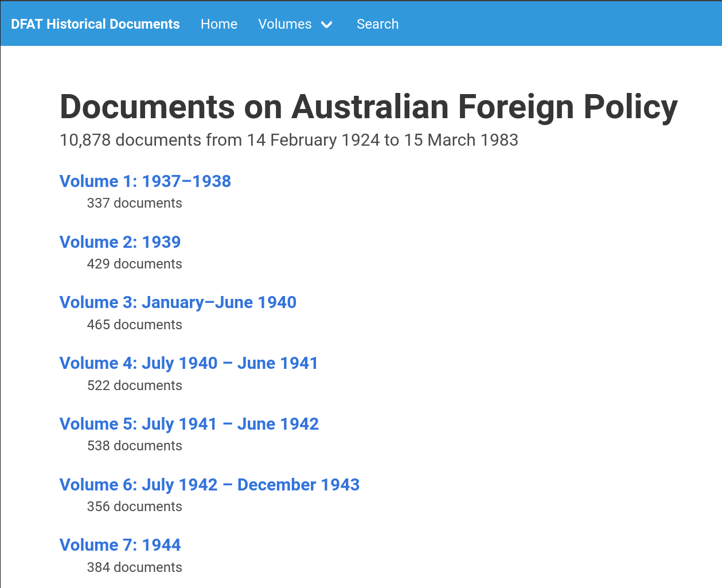This screenshot has height=588, width=722.
Task: Open Volume 1: 1937–1938
Action: click(x=145, y=181)
